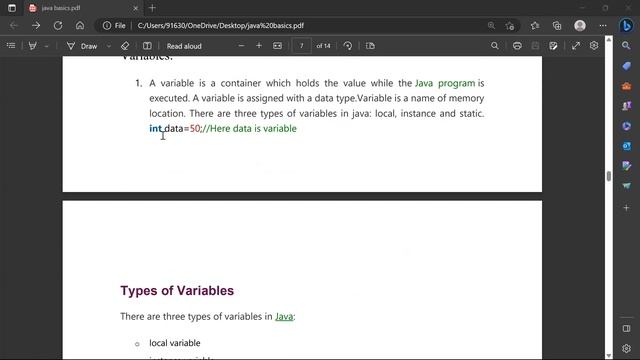Open the sidebar Drop paper-plane icon
640x360 pixels.
click(626, 186)
